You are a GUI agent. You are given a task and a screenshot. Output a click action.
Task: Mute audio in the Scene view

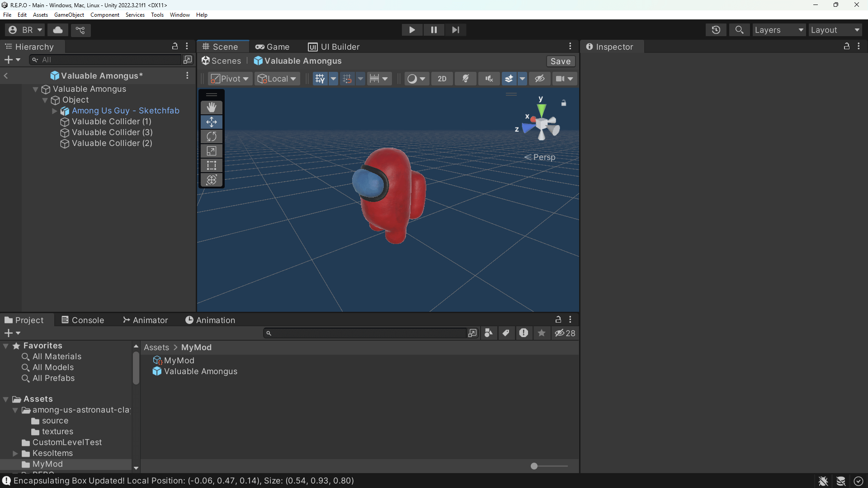[489, 78]
